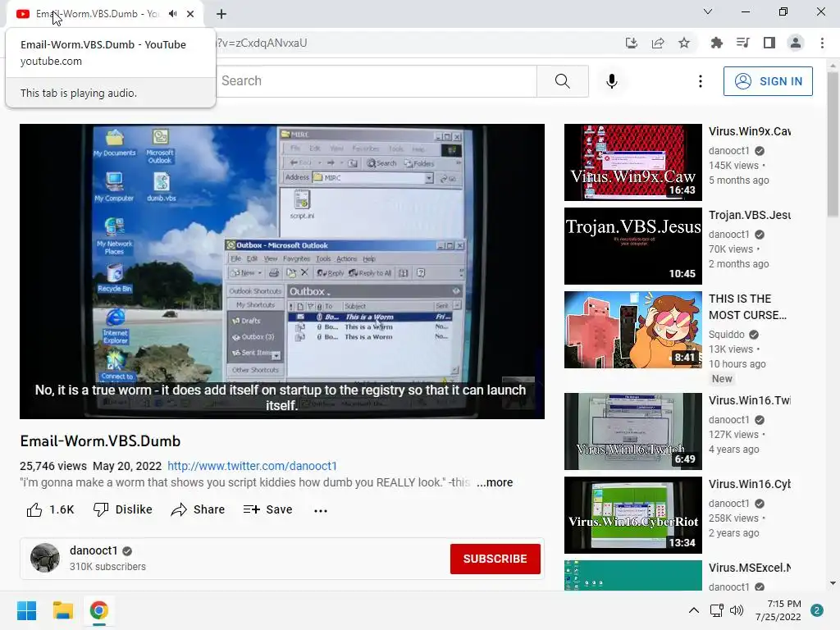
Task: Save the video to a playlist
Action: coord(267,509)
